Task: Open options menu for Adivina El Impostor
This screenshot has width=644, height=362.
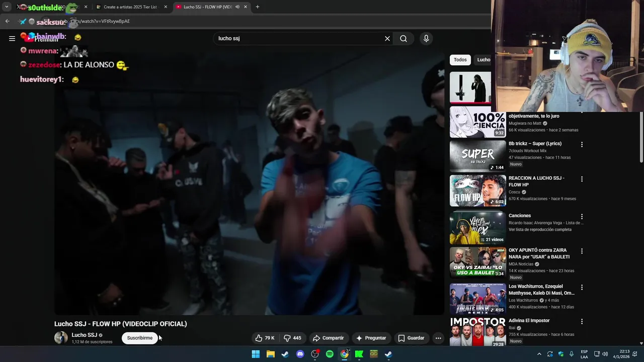Action: [x=582, y=321]
